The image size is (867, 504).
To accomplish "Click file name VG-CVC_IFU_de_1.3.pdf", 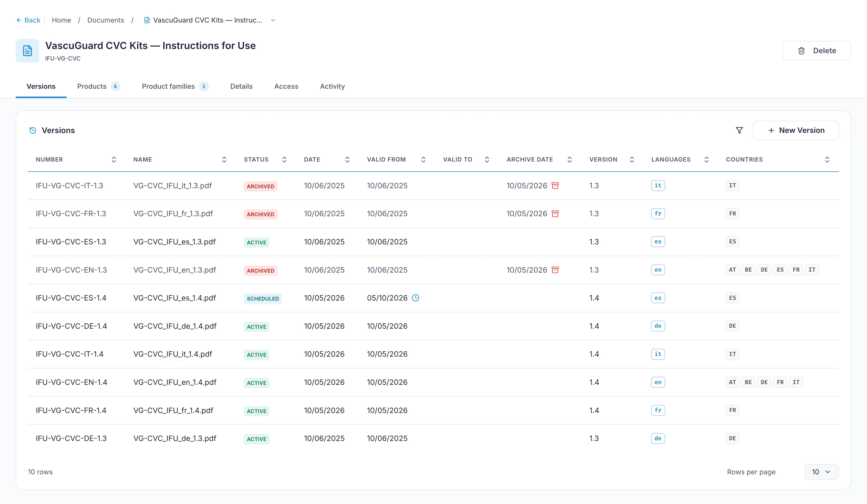I will (175, 439).
